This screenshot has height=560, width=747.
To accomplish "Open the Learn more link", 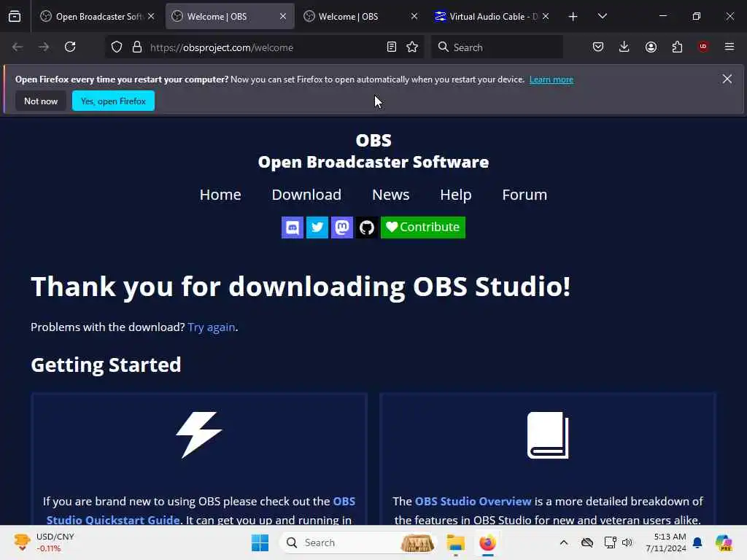I will pyautogui.click(x=551, y=79).
